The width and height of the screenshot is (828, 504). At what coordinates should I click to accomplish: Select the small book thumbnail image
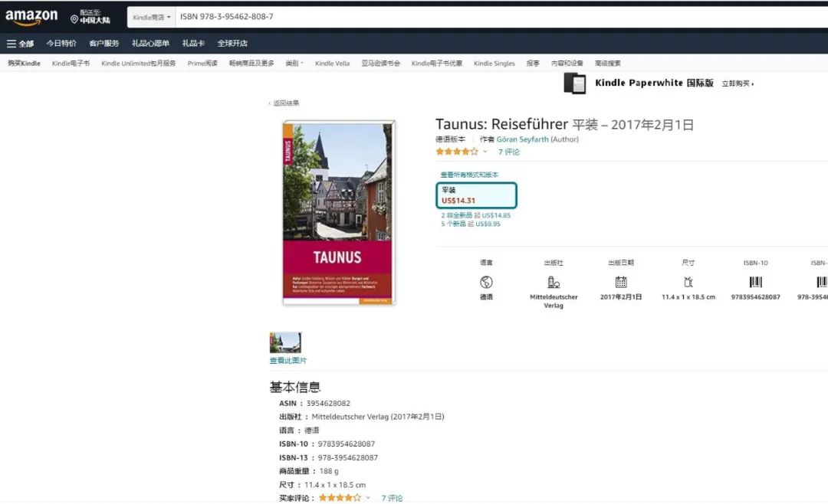click(285, 342)
